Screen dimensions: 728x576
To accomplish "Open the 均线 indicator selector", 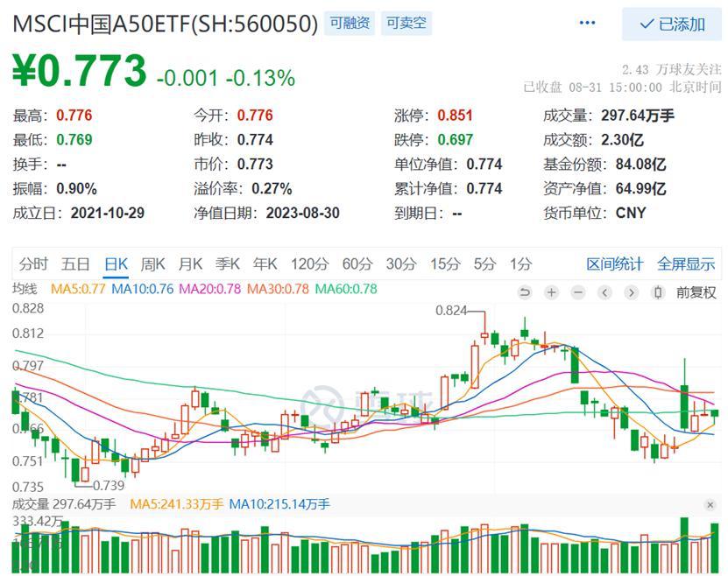I will [25, 289].
